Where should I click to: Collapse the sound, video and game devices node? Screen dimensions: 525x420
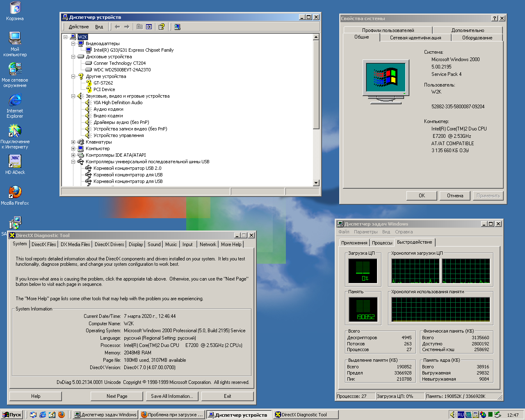coord(73,96)
